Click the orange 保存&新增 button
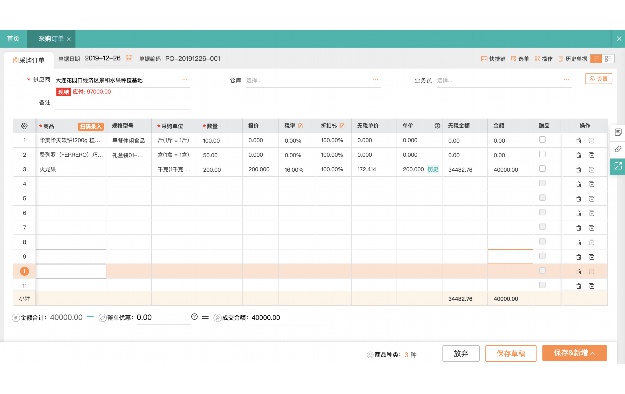The width and height of the screenshot is (625, 394). pos(574,353)
